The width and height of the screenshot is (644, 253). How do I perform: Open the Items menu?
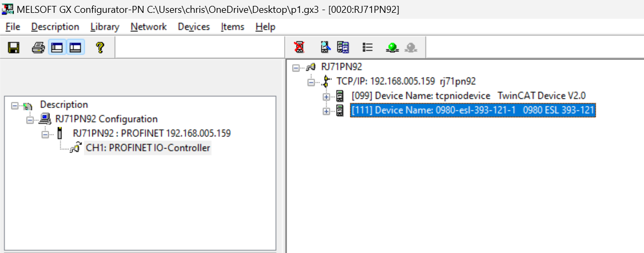[x=232, y=27]
